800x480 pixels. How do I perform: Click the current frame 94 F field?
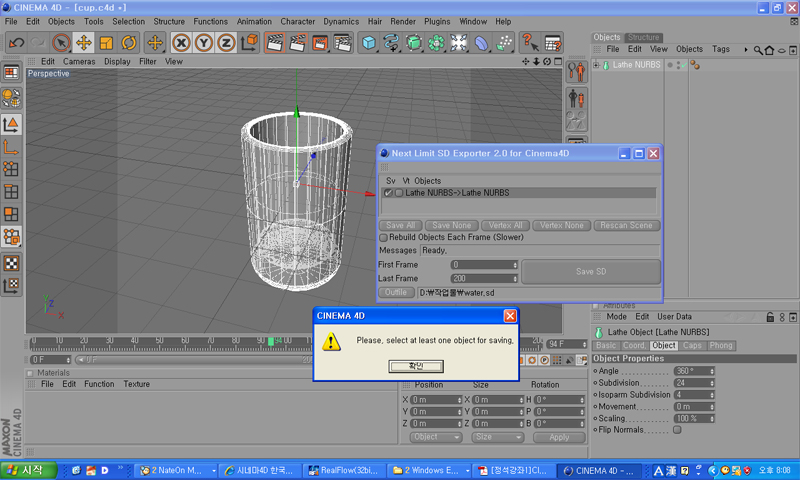[x=567, y=344]
